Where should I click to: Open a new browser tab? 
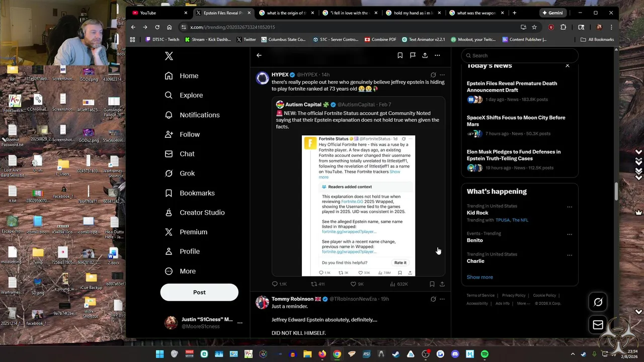pos(514,13)
